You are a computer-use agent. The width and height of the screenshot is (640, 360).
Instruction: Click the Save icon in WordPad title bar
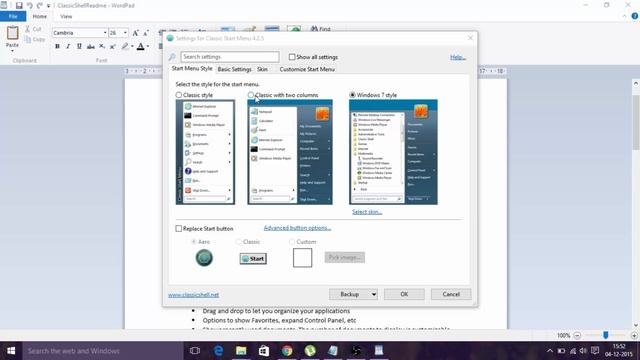coord(19,6)
